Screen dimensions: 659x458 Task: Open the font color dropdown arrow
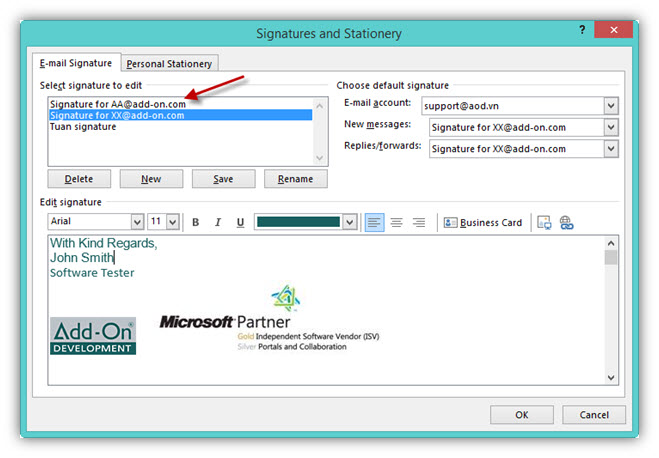349,222
